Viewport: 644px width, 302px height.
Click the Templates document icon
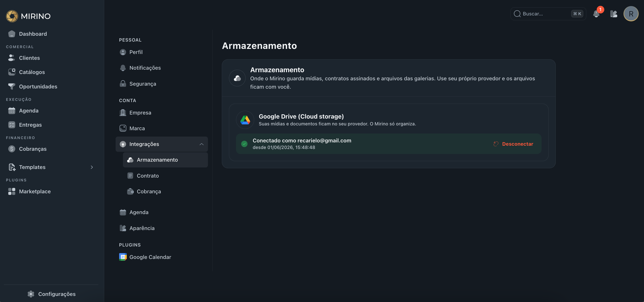click(12, 167)
